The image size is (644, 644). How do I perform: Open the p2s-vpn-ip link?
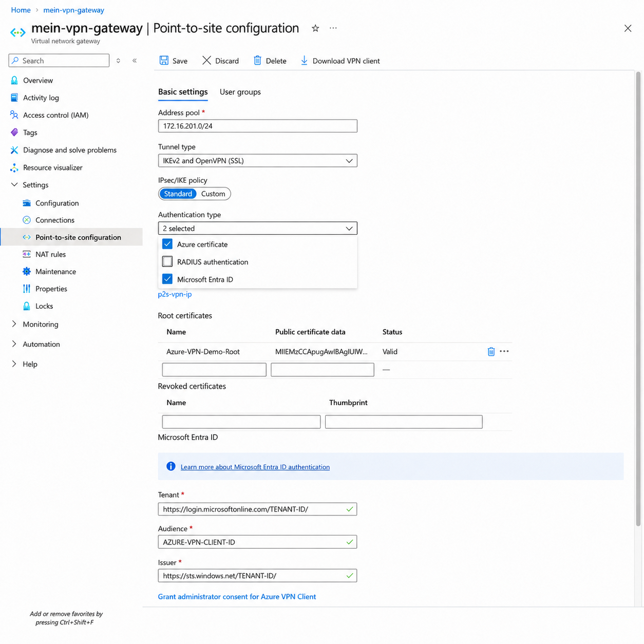click(175, 294)
